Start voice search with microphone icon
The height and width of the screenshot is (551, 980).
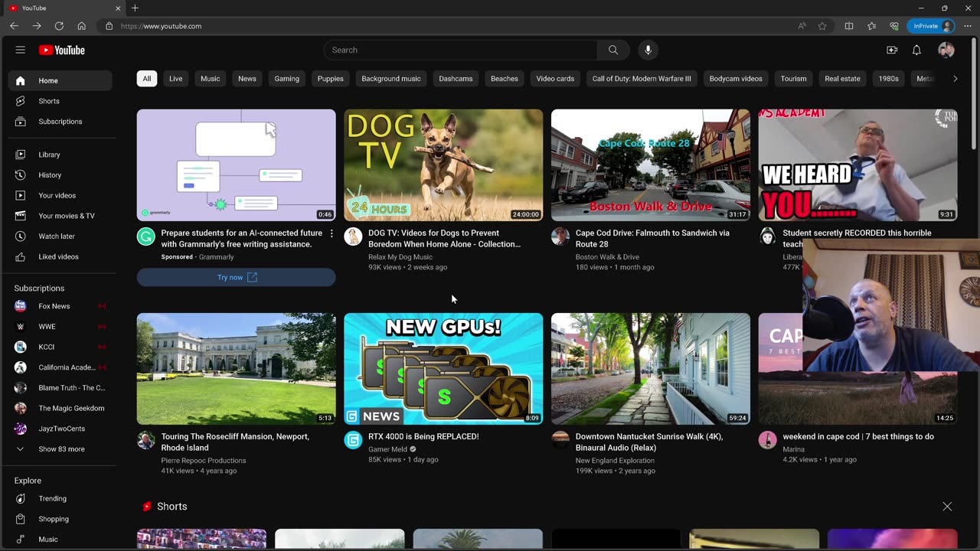(648, 50)
